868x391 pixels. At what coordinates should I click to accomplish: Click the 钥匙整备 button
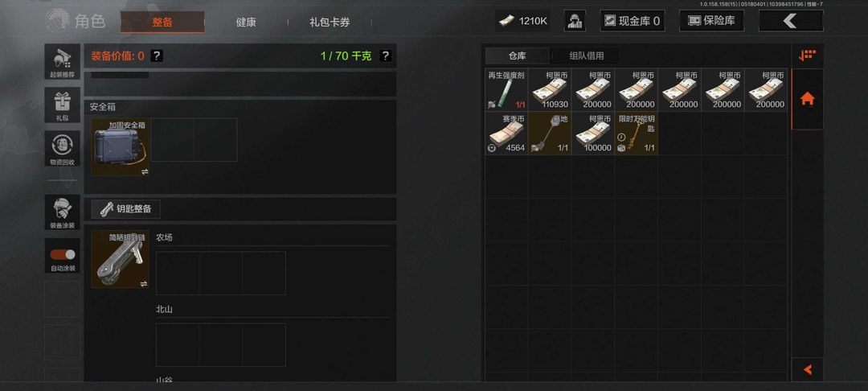pos(125,209)
